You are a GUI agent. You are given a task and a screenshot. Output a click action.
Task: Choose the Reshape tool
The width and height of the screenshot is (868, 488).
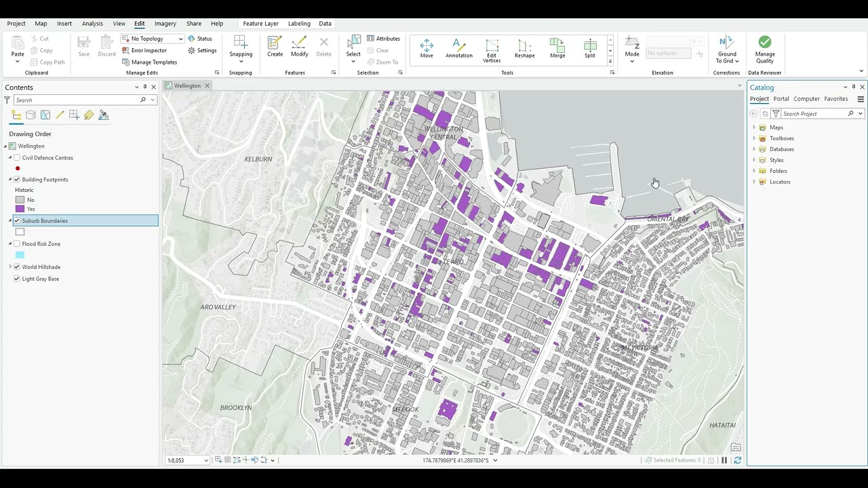coord(524,48)
